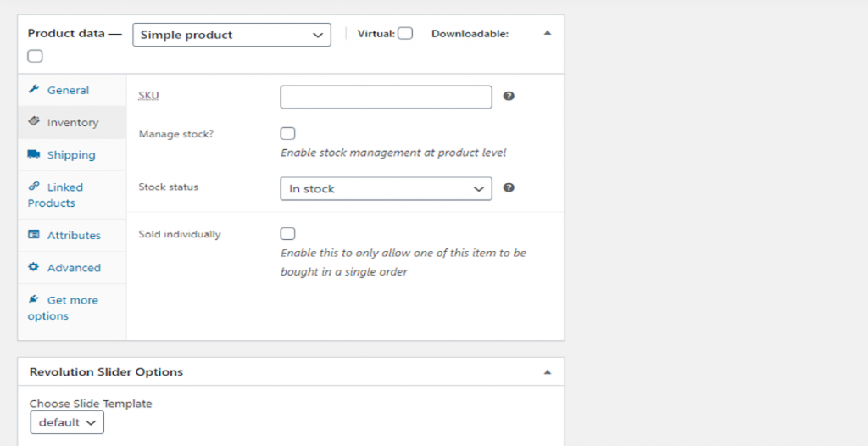Click the Attributes list icon
This screenshot has height=446, width=868.
pyautogui.click(x=34, y=235)
